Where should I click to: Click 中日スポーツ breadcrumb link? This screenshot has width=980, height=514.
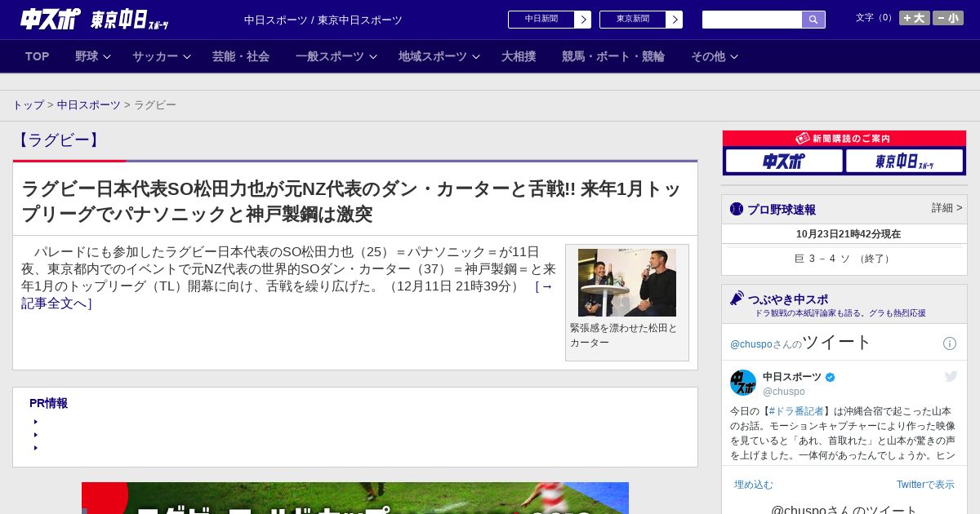[89, 105]
